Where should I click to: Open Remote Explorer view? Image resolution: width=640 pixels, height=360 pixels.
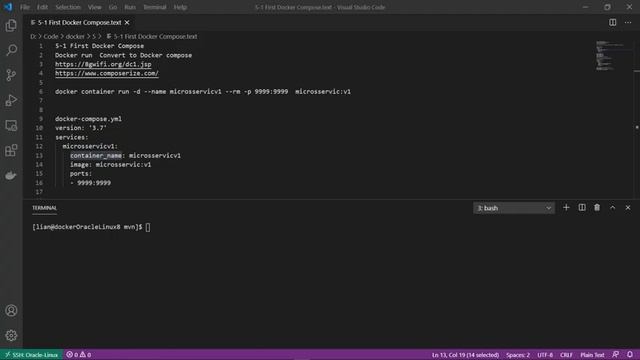point(11,125)
